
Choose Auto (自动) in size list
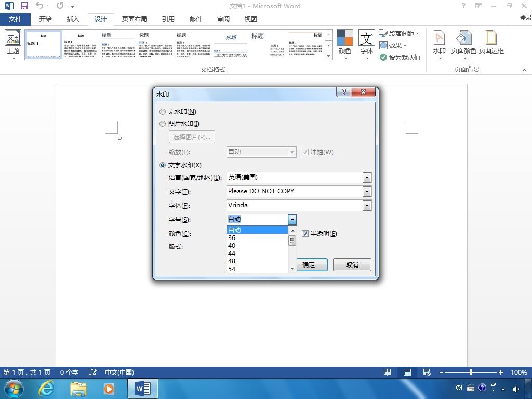[257, 230]
